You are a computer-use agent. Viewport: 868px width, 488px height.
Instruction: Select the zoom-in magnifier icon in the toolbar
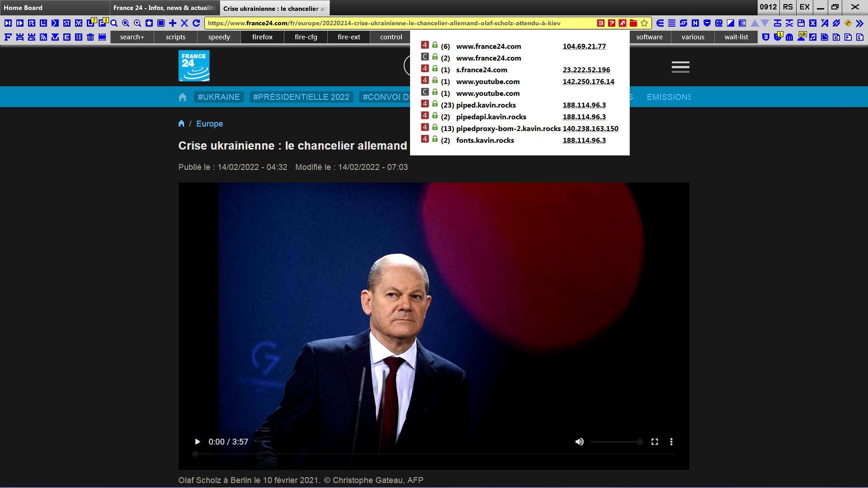click(137, 23)
